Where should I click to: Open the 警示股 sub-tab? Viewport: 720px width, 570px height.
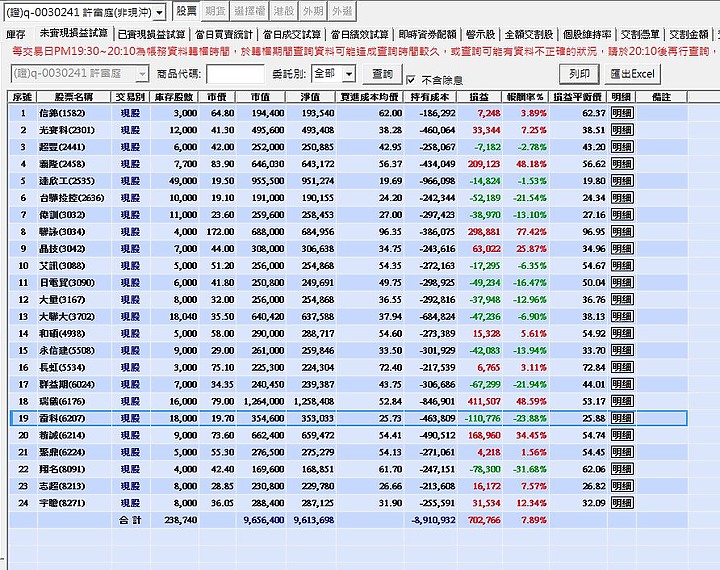pos(480,34)
